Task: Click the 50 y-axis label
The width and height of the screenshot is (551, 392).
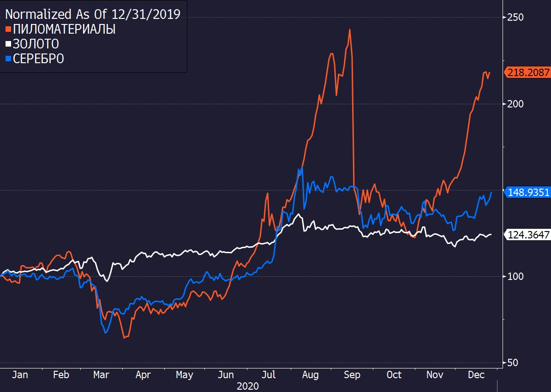Action: [513, 363]
